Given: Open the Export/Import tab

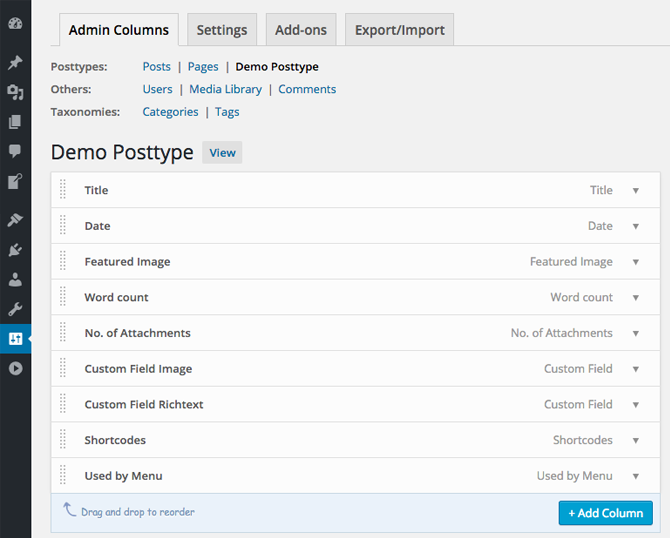Looking at the screenshot, I should [400, 30].
